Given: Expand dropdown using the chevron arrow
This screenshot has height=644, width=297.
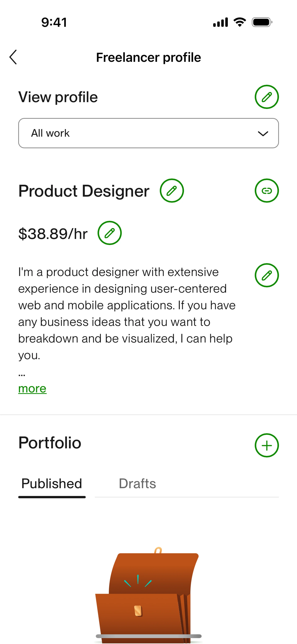Looking at the screenshot, I should pyautogui.click(x=263, y=134).
